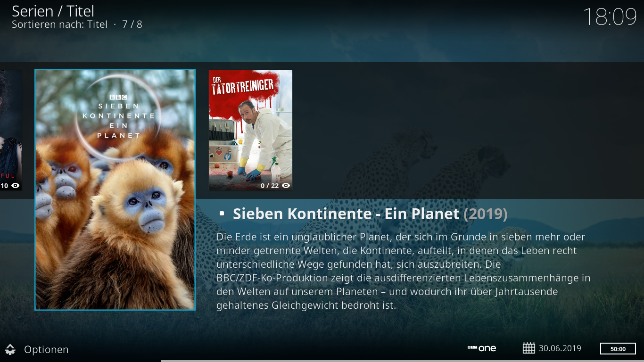
Task: Open the Optionen label
Action: point(46,349)
